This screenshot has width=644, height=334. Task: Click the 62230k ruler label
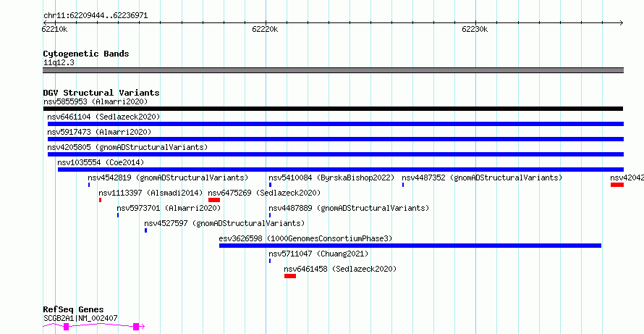[x=475, y=29]
